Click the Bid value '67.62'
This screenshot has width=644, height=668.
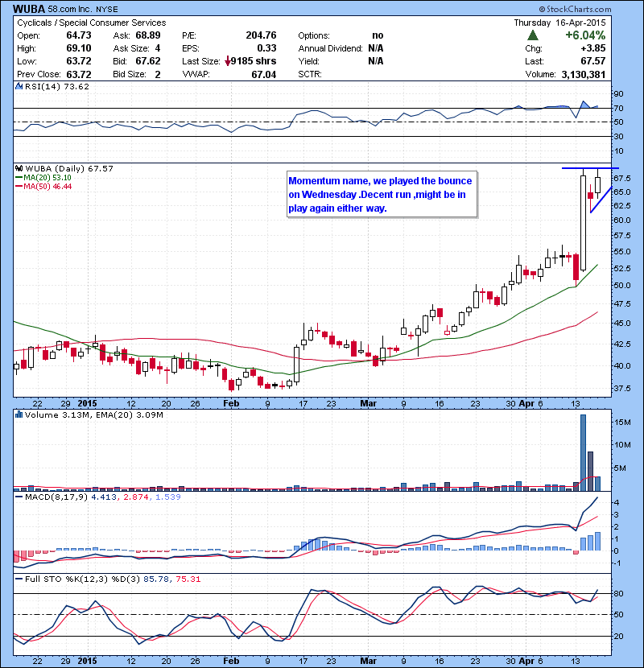coord(148,61)
